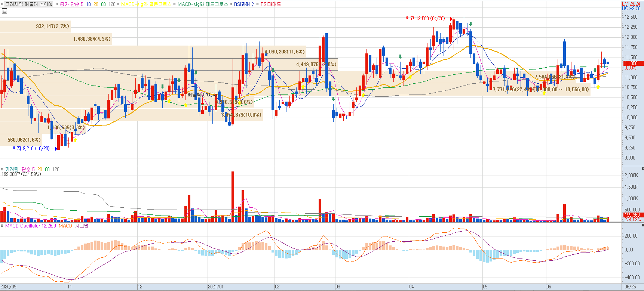Open the data table grid icon

click(4, 11)
